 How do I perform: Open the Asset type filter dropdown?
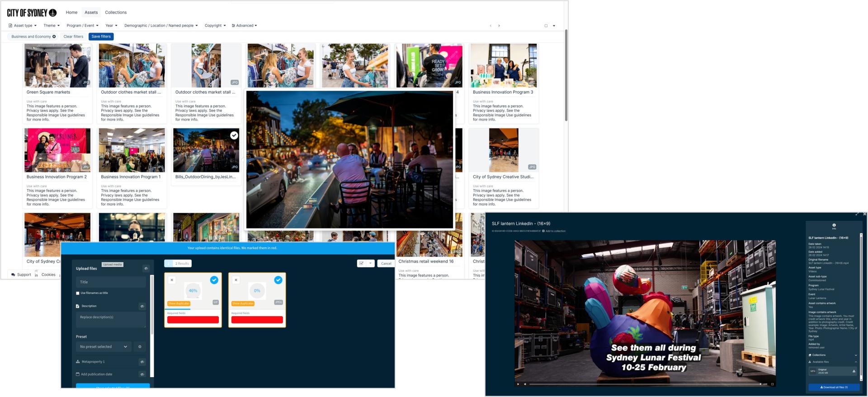[23, 26]
